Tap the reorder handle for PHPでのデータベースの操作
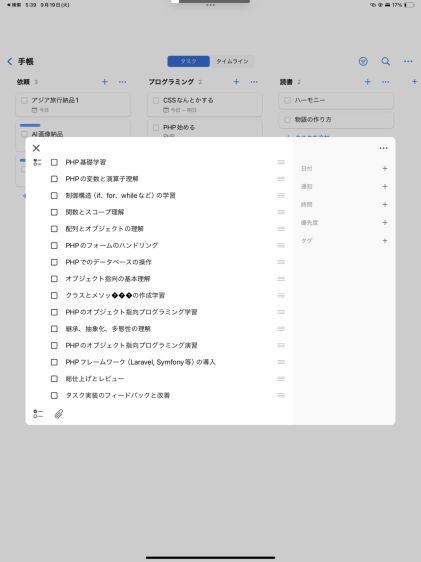The image size is (421, 562). point(281,262)
